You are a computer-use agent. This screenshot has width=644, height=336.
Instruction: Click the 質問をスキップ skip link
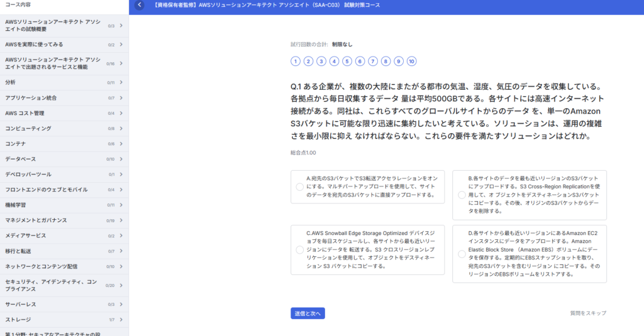(x=587, y=313)
